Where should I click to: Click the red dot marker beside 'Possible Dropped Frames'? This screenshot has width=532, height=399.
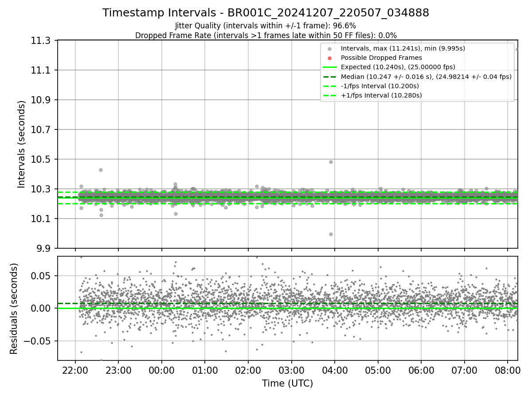[329, 58]
